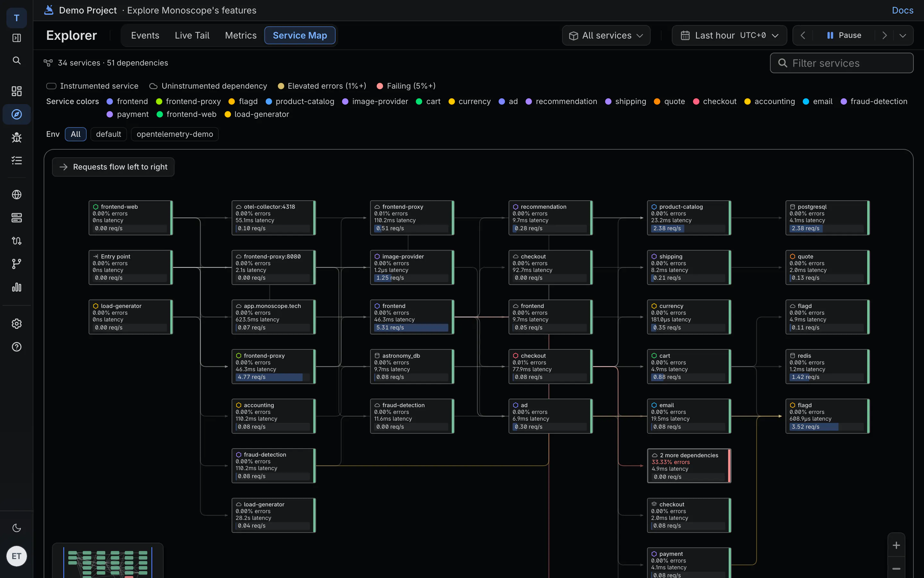924x578 pixels.
Task: Open the checklist icon in sidebar
Action: [16, 161]
